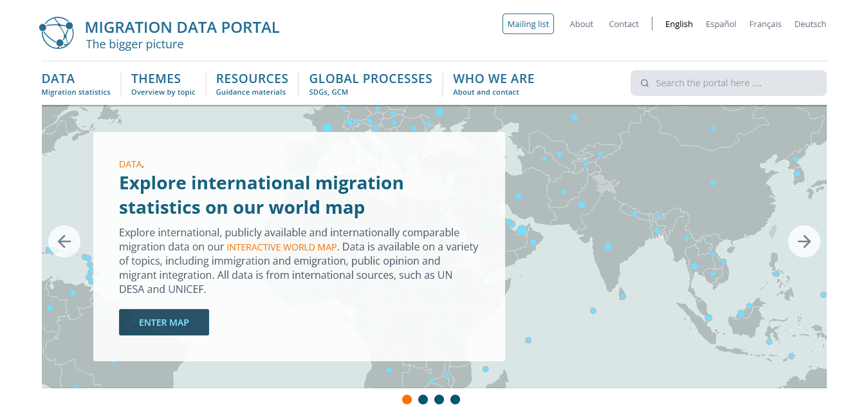Open the RESOURCES Guidance materials menu
This screenshot has width=868, height=414.
click(252, 84)
